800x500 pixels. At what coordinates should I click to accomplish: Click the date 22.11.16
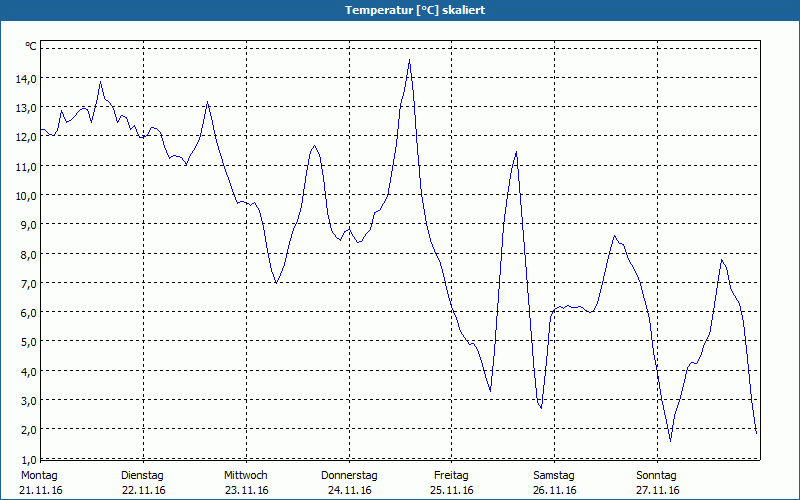click(x=144, y=490)
